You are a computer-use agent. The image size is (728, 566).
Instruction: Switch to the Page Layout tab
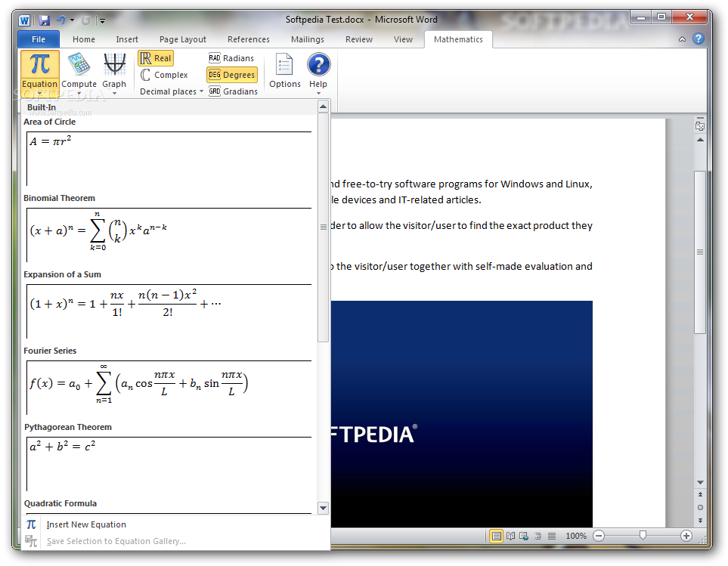click(182, 39)
